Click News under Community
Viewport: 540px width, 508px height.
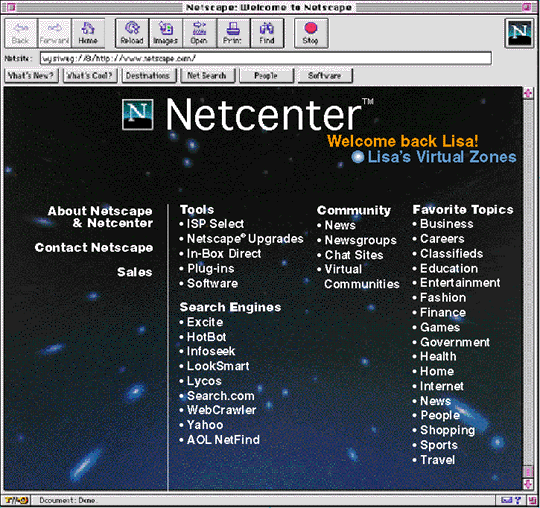click(x=340, y=225)
